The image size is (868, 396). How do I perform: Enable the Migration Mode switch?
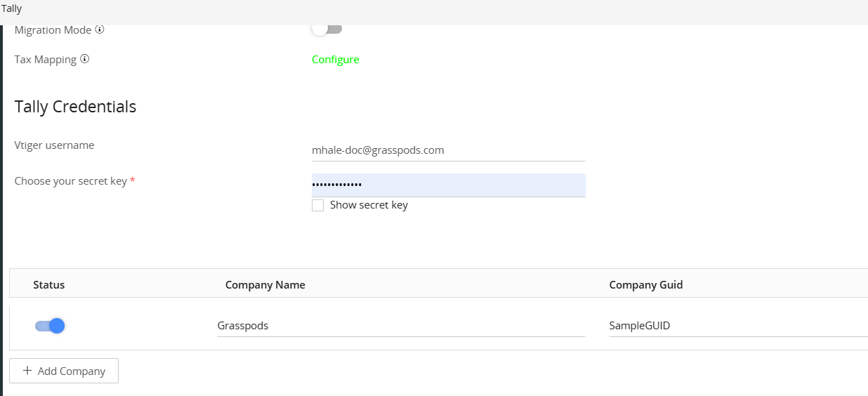(327, 29)
